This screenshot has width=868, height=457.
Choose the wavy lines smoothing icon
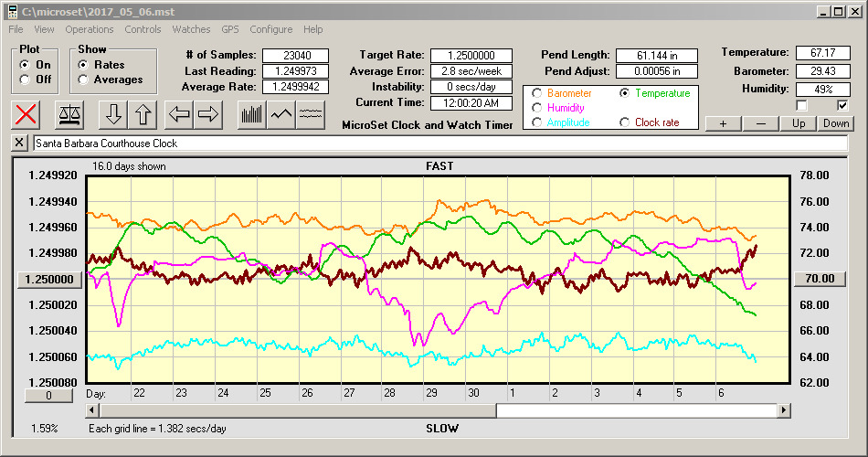tap(311, 114)
